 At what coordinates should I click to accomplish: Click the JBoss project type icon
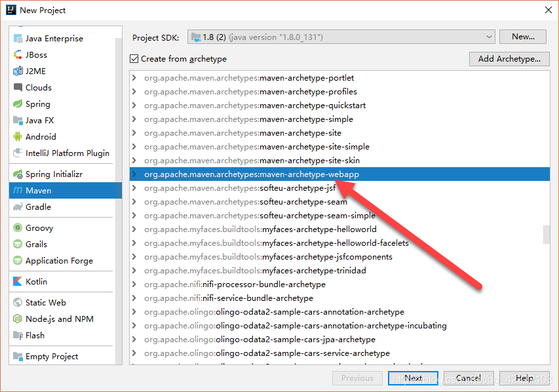[18, 55]
